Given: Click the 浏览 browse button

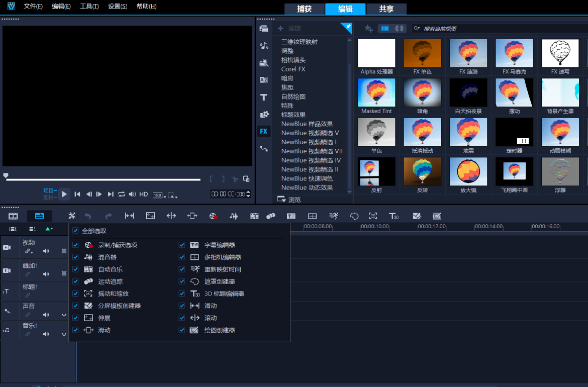Looking at the screenshot, I should click(x=289, y=200).
